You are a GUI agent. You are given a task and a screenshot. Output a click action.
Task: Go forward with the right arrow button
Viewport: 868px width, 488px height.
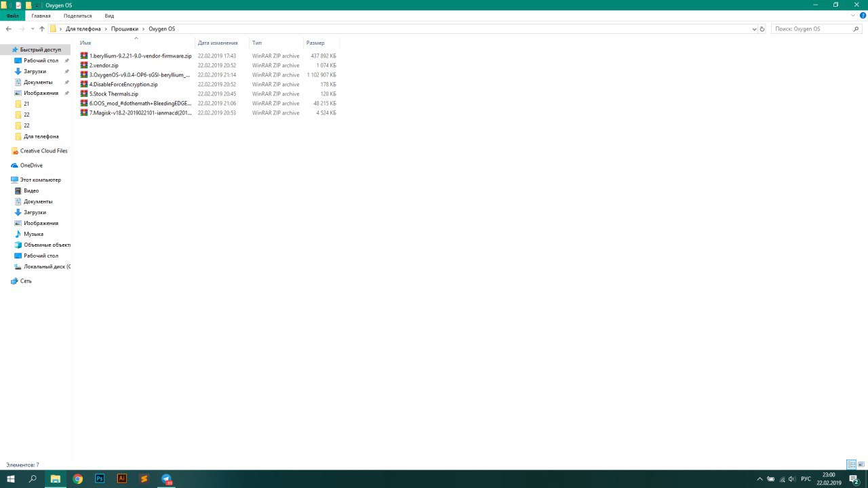[22, 29]
